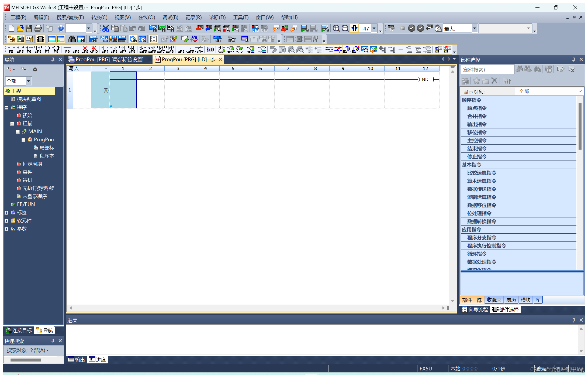Click the inline ST box icon
The height and width of the screenshot is (375, 588).
tap(210, 49)
